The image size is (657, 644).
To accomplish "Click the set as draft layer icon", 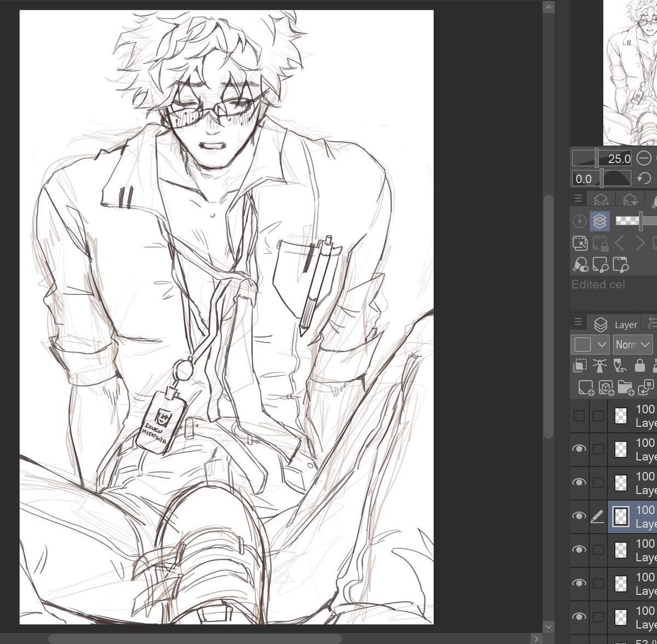I will tap(620, 365).
